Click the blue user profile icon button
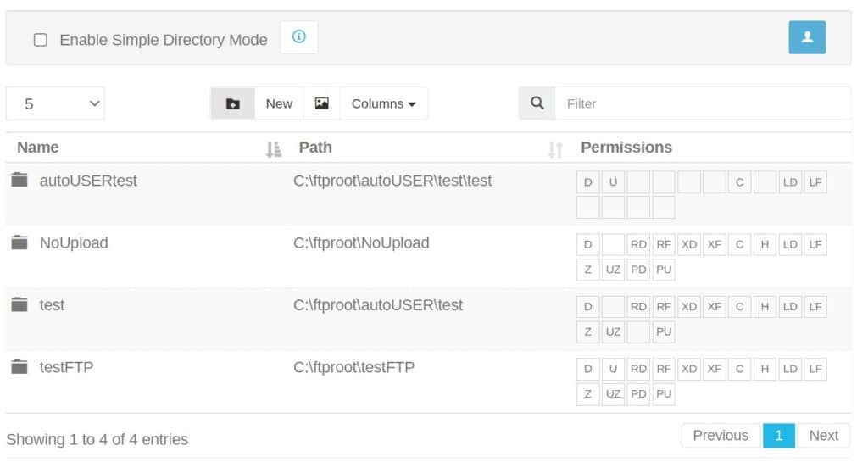The width and height of the screenshot is (868, 468). [x=807, y=37]
